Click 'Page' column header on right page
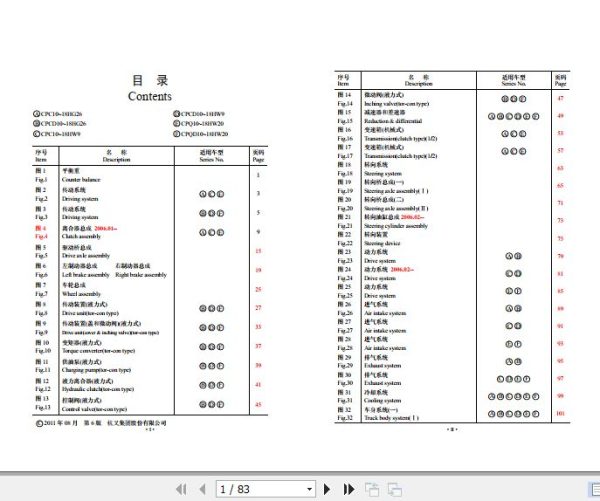Viewport: 600px width, 501px height. [561, 83]
